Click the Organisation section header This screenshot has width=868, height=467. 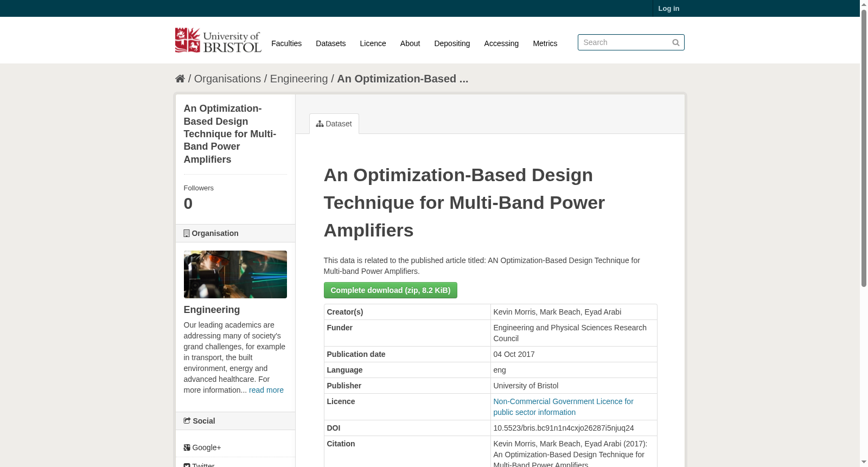point(235,233)
